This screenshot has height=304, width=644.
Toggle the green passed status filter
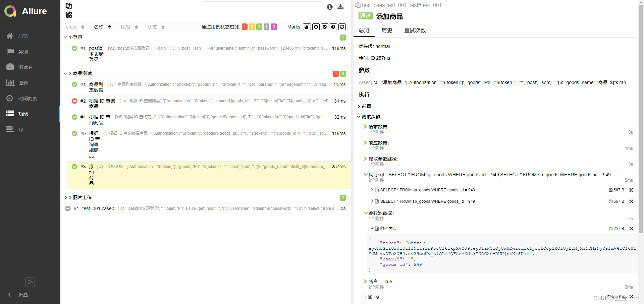click(259, 27)
